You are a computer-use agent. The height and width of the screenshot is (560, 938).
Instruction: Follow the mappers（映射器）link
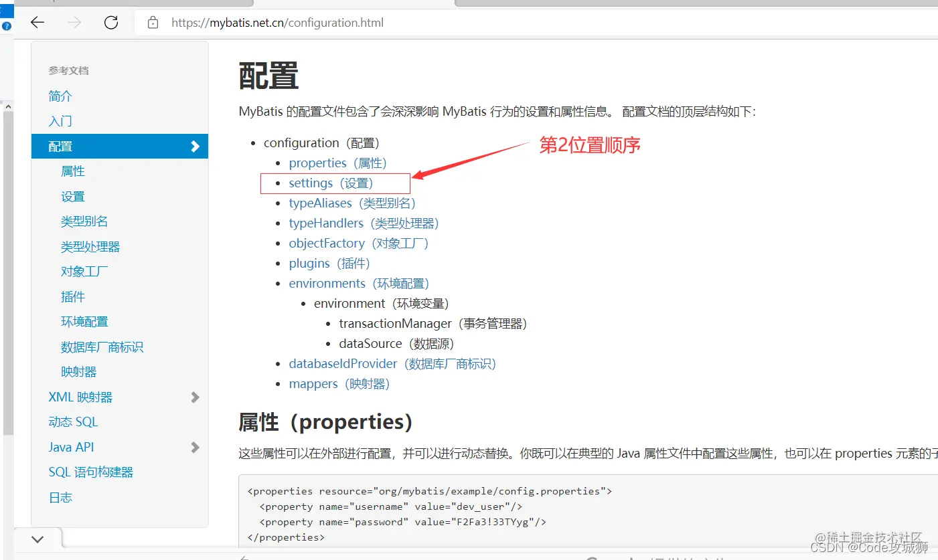(339, 383)
